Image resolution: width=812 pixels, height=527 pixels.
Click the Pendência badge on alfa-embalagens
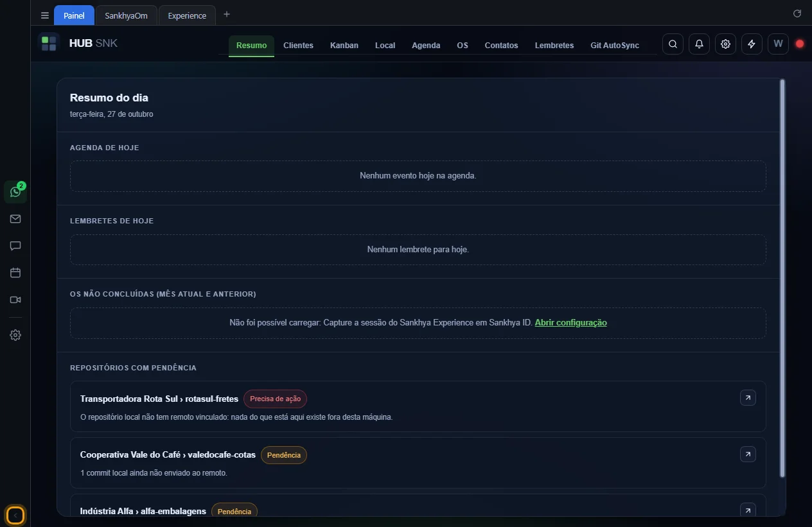tap(234, 511)
